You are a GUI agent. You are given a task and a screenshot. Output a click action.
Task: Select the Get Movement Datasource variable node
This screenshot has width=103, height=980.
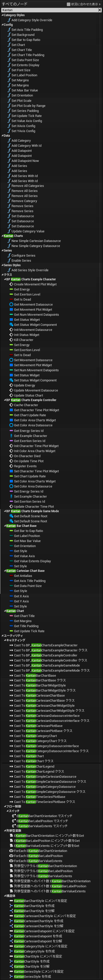(x=33, y=305)
